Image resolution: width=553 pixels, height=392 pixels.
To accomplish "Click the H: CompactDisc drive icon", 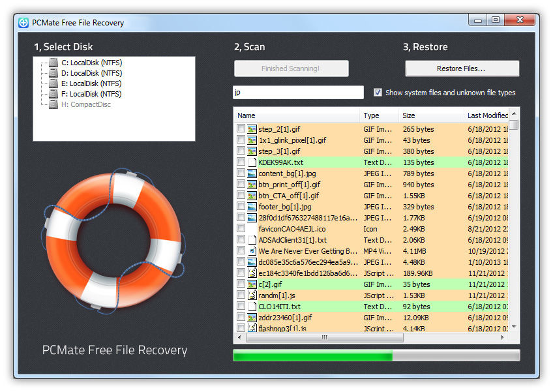I will coord(53,104).
